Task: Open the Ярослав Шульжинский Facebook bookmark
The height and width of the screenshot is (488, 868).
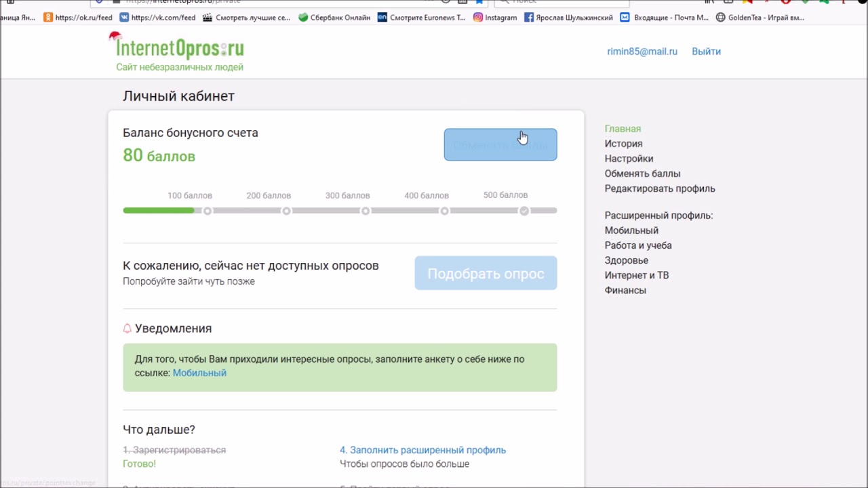Action: click(568, 18)
